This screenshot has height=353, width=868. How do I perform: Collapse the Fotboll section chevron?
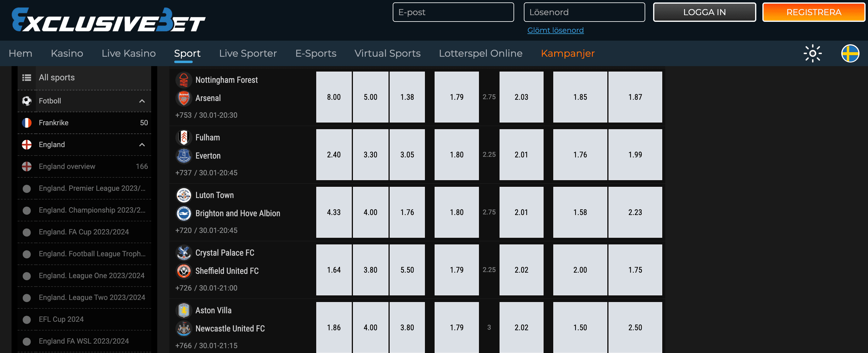(x=142, y=101)
